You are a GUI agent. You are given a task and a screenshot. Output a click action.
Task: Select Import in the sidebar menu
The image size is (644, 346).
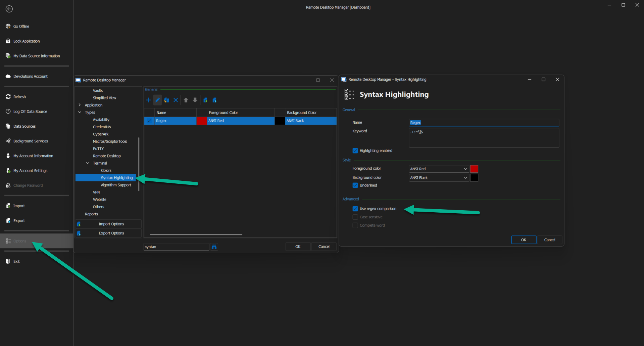pos(19,206)
